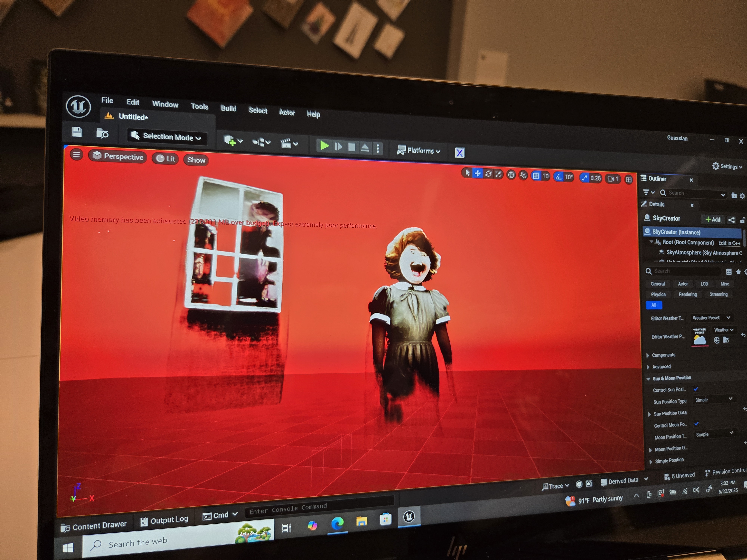Click the surface snapping icon
Screen dimensions: 747x560
[x=523, y=175]
